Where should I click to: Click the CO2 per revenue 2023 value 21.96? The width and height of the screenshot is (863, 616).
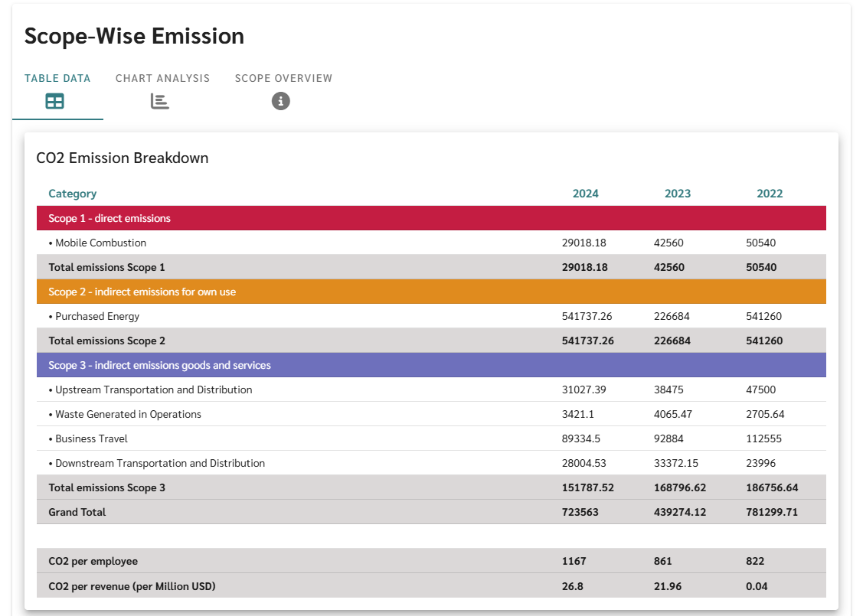click(668, 586)
